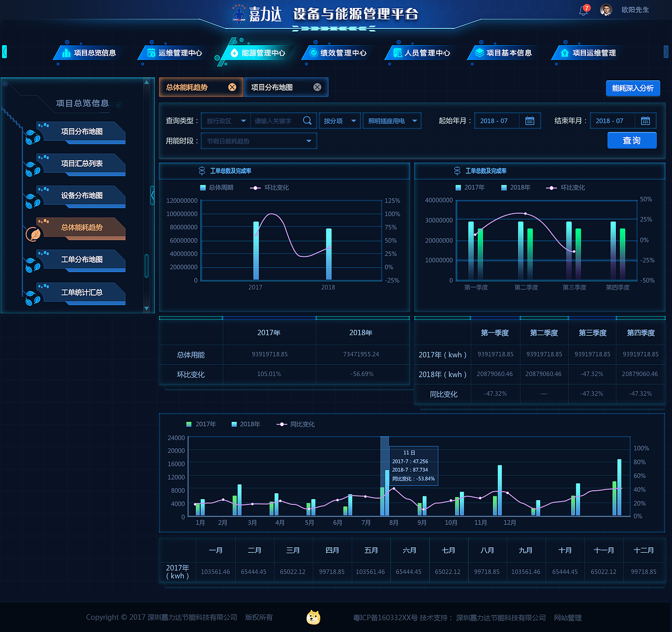The image size is (672, 632).
Task: Toggle 2017年 legend in monthly chart
Action: tap(201, 424)
